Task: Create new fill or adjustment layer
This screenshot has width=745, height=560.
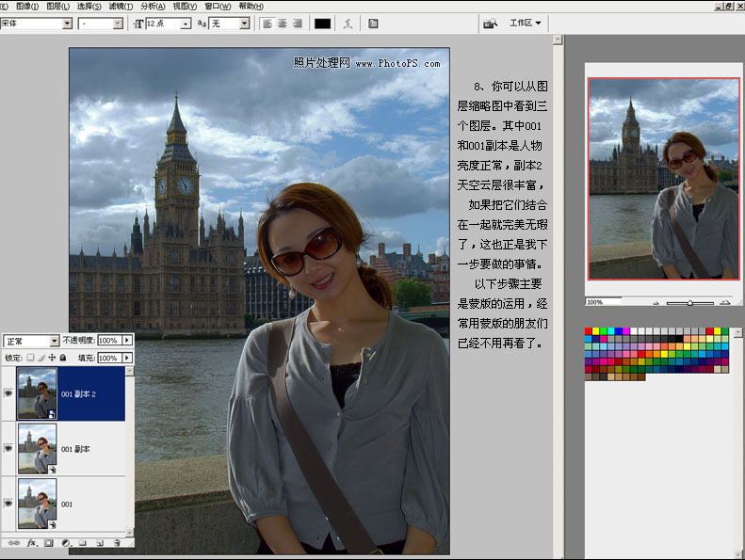Action: [x=66, y=542]
